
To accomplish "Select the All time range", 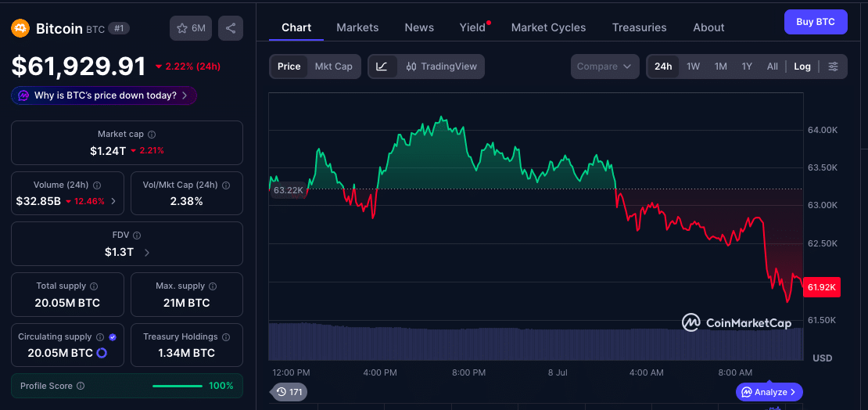I will coord(773,67).
